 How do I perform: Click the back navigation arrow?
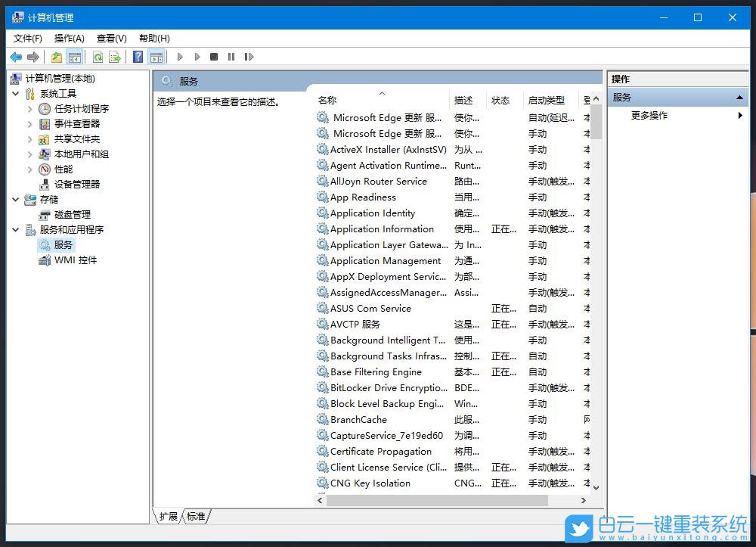[x=16, y=57]
